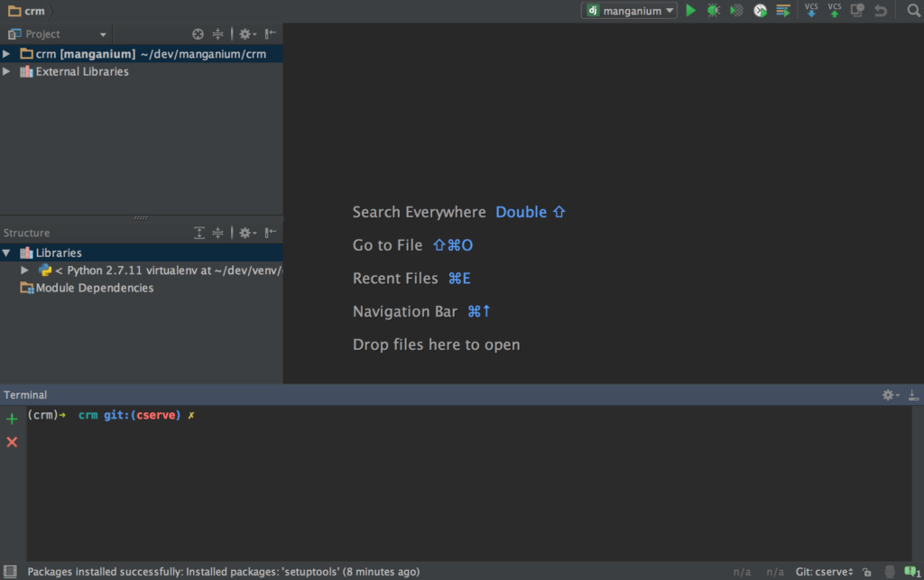Collapse all nodes in the Project panel
This screenshot has height=580, width=924.
(217, 33)
